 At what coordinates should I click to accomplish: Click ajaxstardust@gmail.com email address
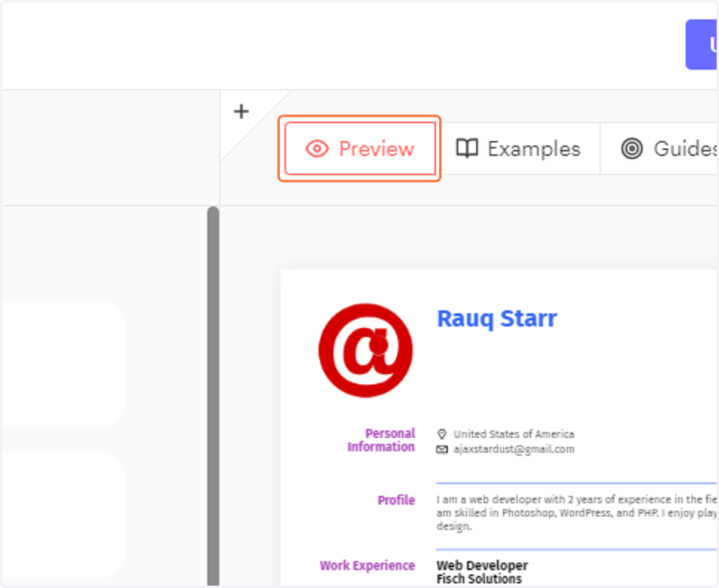click(514, 449)
